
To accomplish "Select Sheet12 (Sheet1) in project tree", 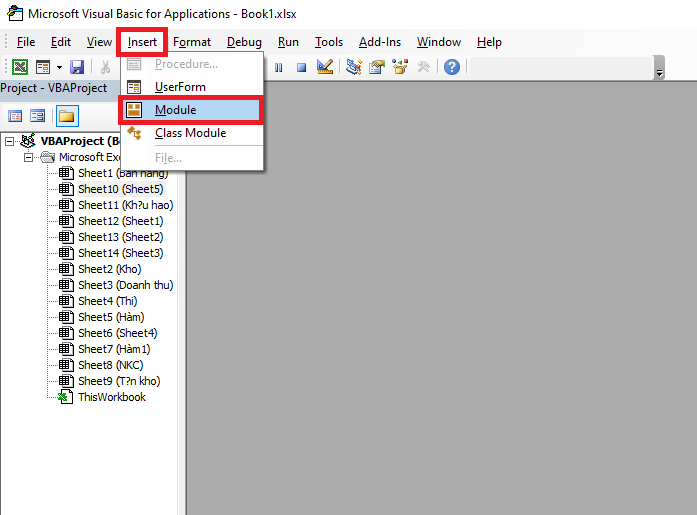I will pyautogui.click(x=121, y=221).
